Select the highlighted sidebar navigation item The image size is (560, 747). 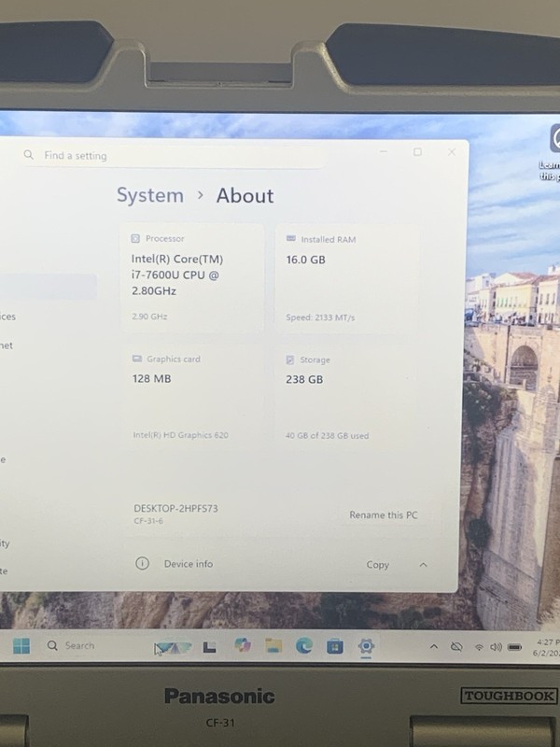[x=49, y=287]
